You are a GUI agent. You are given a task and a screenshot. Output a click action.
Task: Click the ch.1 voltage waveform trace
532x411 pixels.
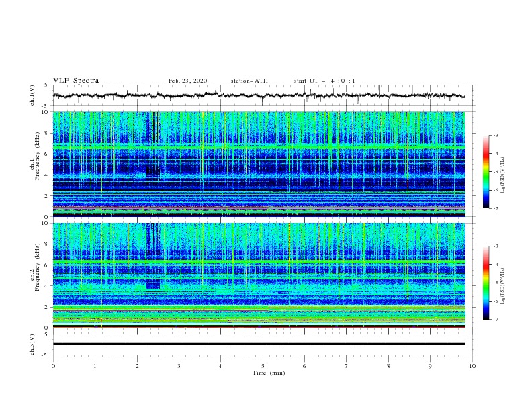(259, 95)
